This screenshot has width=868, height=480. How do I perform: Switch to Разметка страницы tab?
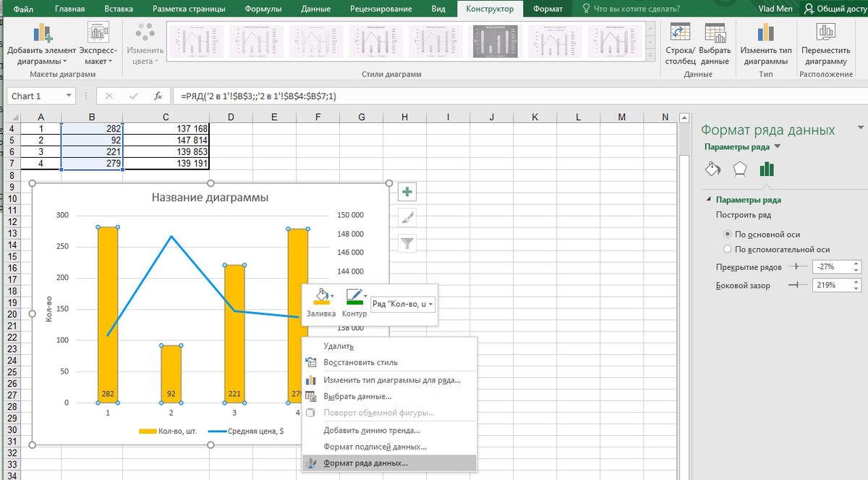click(189, 9)
